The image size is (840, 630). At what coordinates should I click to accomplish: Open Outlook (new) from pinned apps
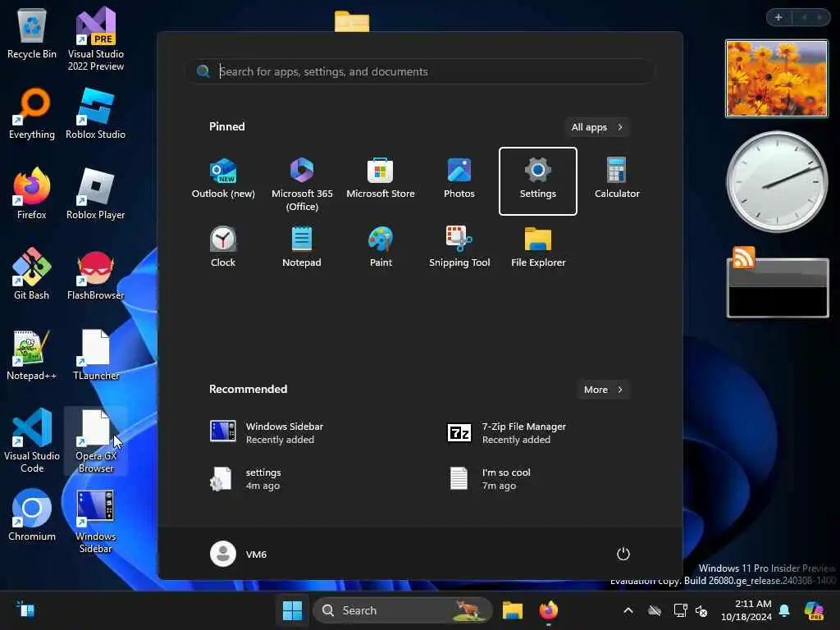pos(223,180)
